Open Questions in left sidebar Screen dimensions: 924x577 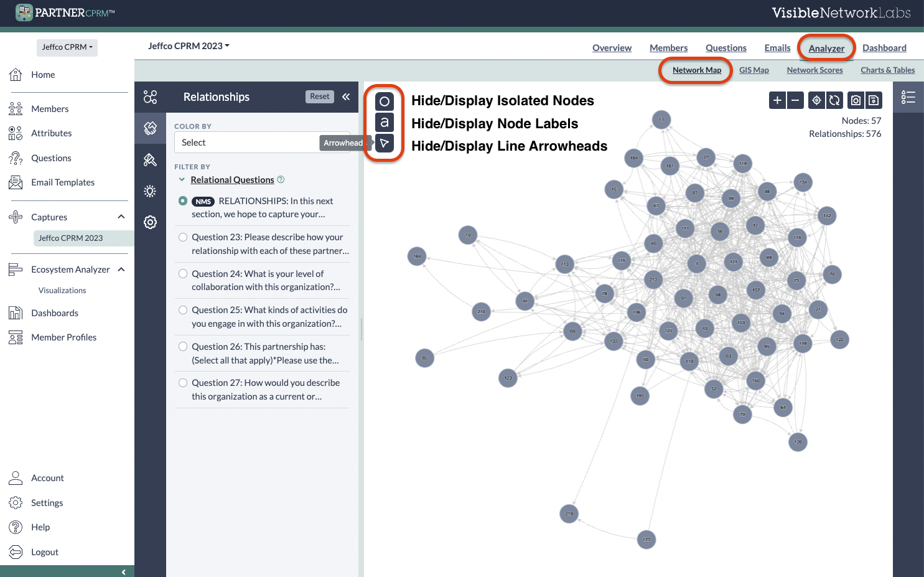[51, 158]
